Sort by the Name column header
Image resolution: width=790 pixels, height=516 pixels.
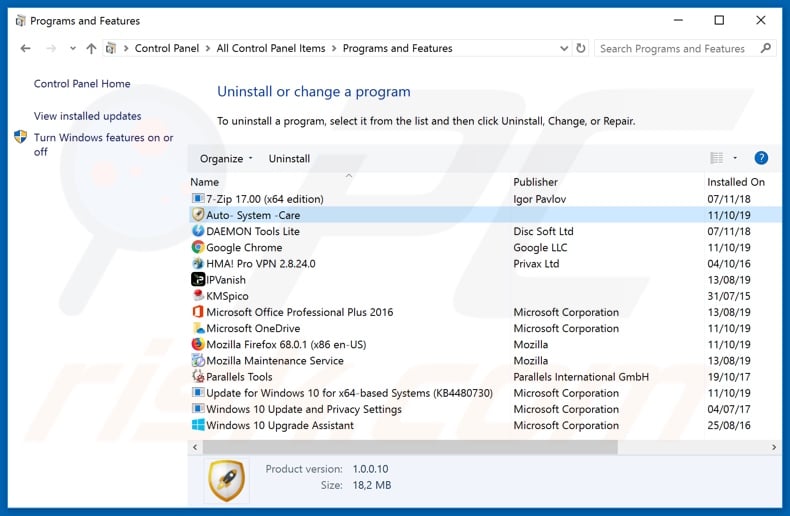pos(205,182)
